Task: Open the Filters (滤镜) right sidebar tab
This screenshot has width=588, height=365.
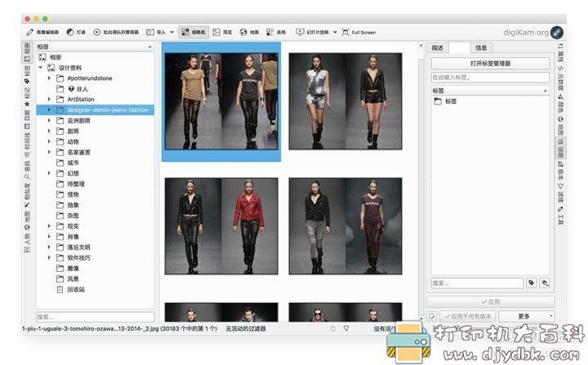Action: [x=560, y=193]
